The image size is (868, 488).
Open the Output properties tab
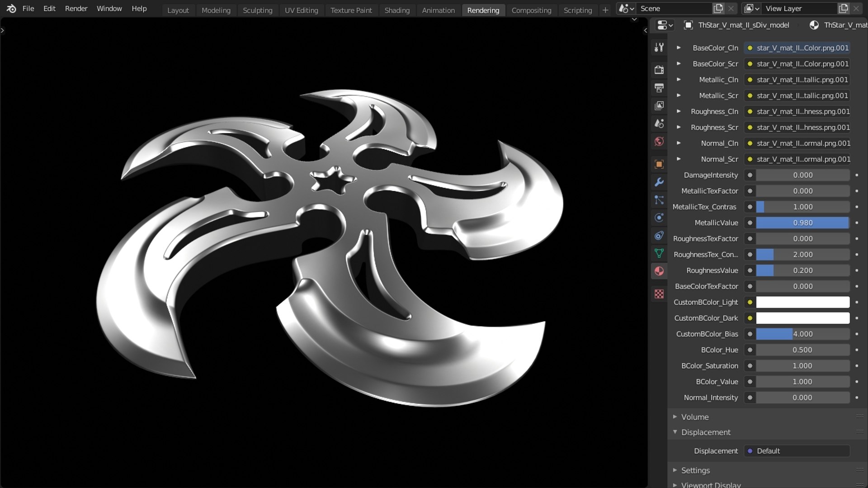[659, 88]
